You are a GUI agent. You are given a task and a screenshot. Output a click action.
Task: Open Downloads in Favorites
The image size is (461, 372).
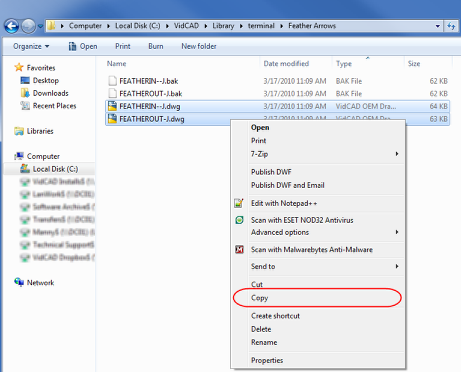[x=51, y=93]
